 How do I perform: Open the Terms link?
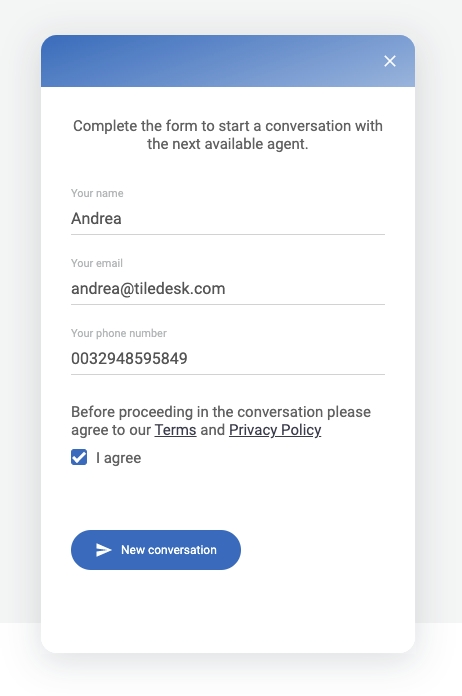[175, 430]
